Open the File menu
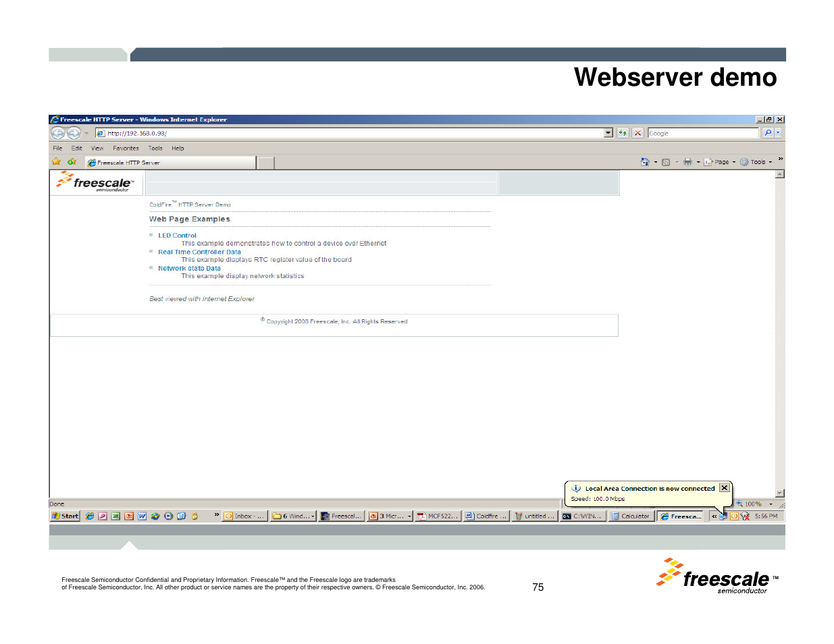The height and width of the screenshot is (644, 834). 57,149
